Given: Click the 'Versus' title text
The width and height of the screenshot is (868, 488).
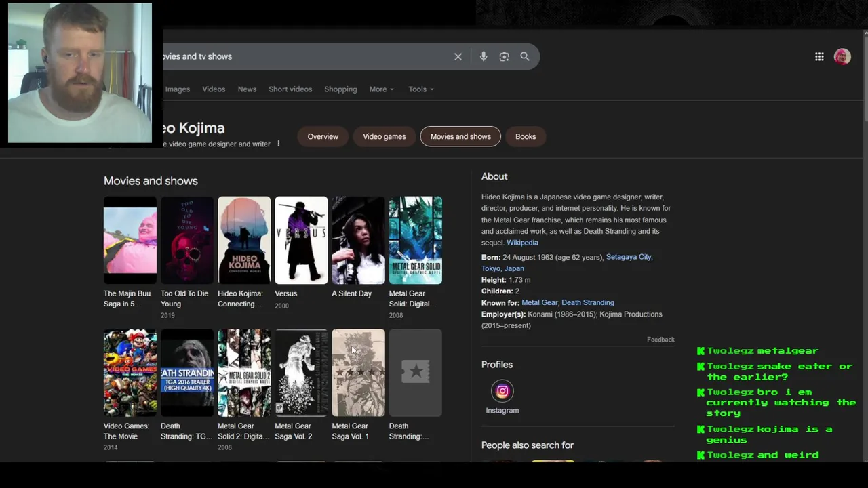Looking at the screenshot, I should (286, 293).
